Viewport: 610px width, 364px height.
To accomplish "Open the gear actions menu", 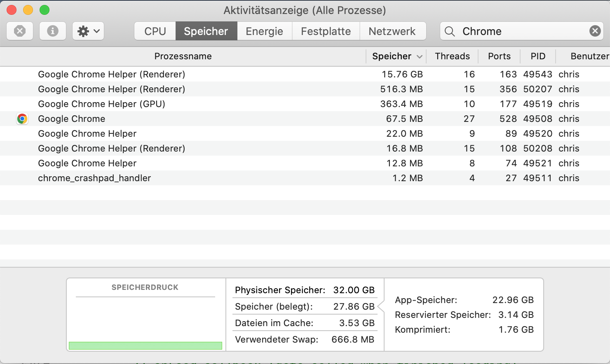I will tap(88, 31).
